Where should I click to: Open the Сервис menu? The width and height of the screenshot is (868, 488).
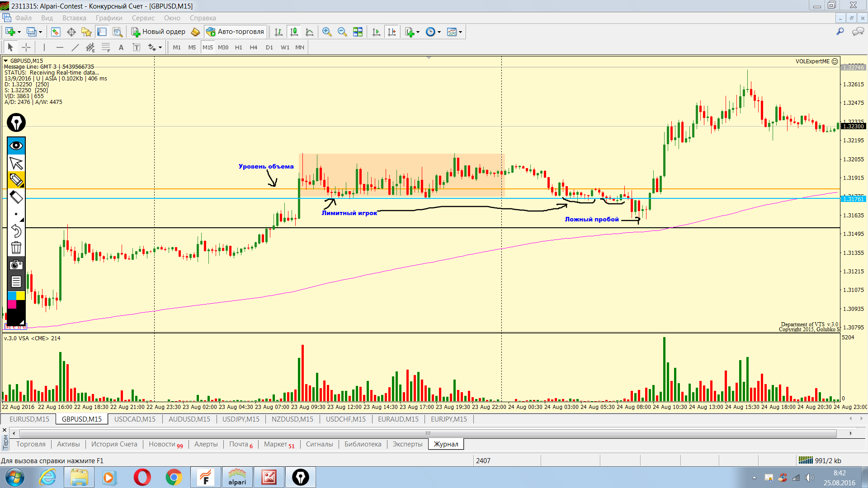(x=143, y=18)
